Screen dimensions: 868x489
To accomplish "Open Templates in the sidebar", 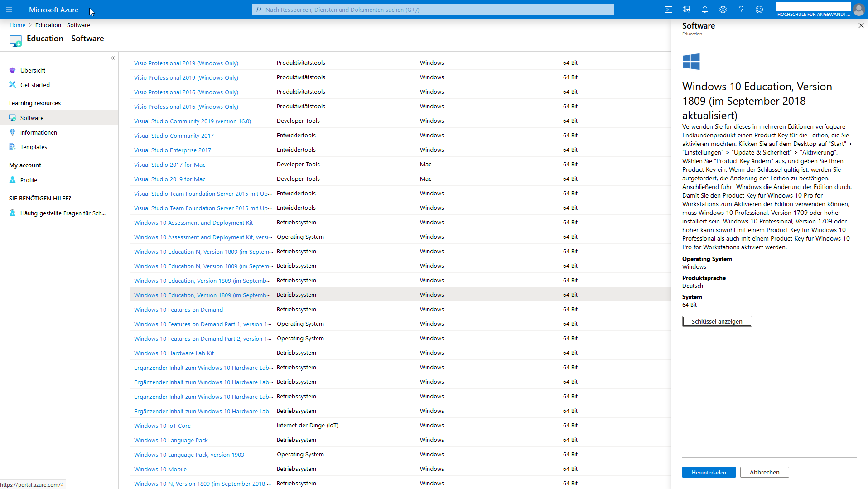I will [x=34, y=147].
